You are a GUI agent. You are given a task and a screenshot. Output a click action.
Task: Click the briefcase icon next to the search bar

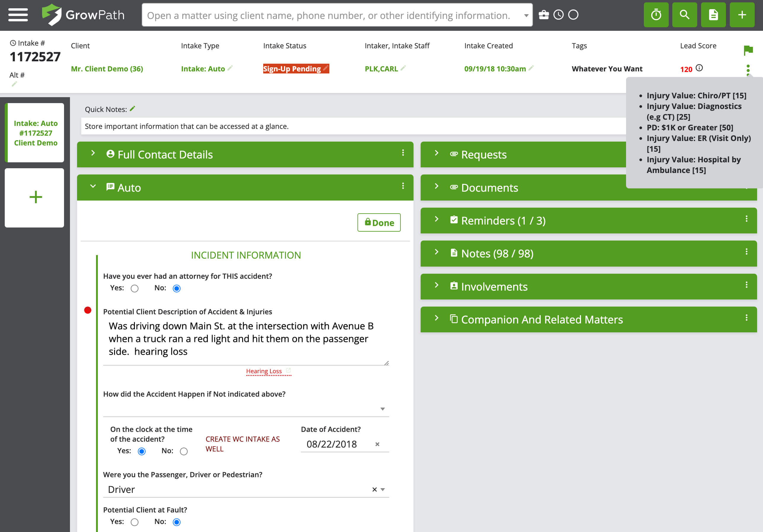tap(544, 15)
